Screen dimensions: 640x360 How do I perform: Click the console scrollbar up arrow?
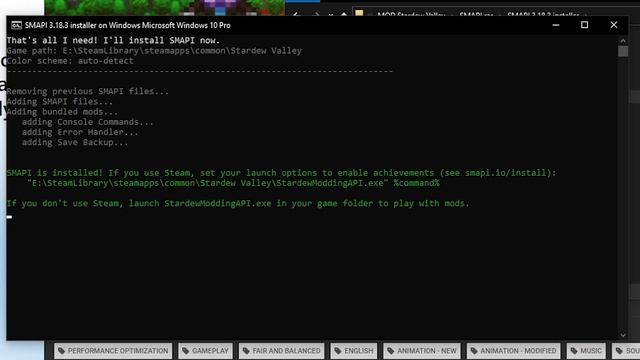tap(623, 40)
